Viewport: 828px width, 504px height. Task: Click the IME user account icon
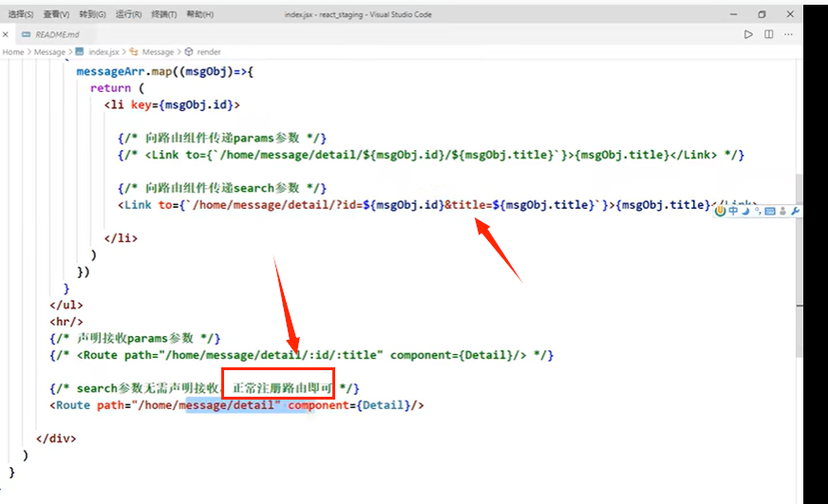point(782,211)
